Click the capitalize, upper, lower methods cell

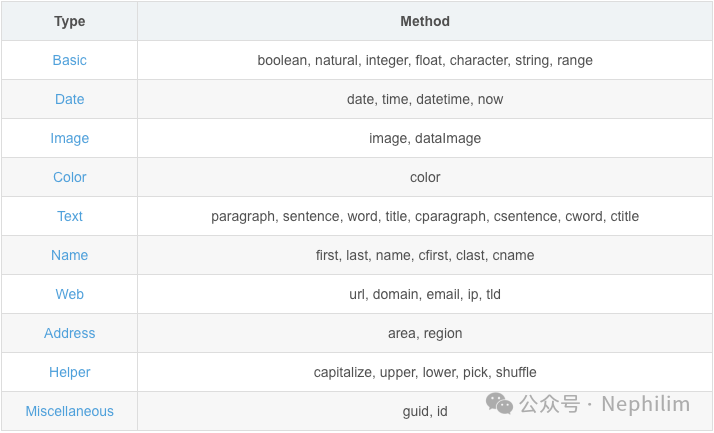pos(425,372)
